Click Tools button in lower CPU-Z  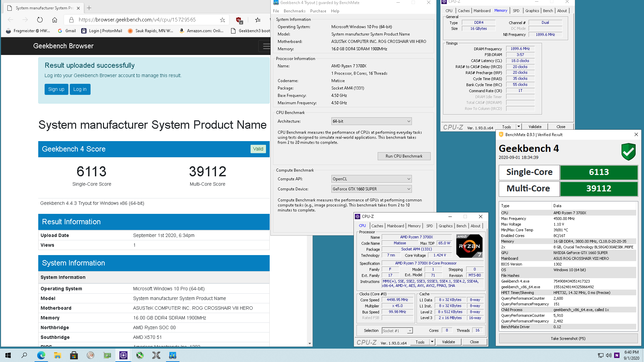[420, 342]
